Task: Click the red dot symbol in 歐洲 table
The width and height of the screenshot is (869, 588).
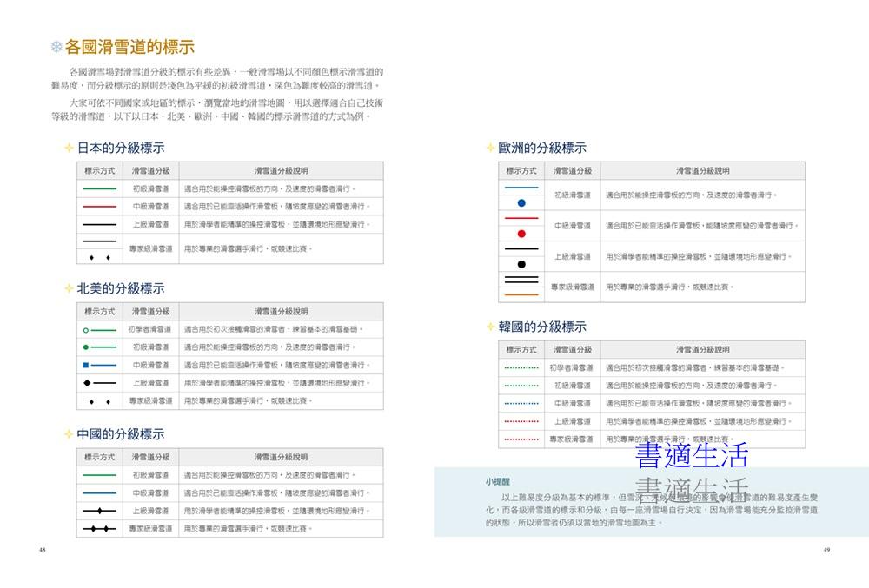Action: coord(521,234)
